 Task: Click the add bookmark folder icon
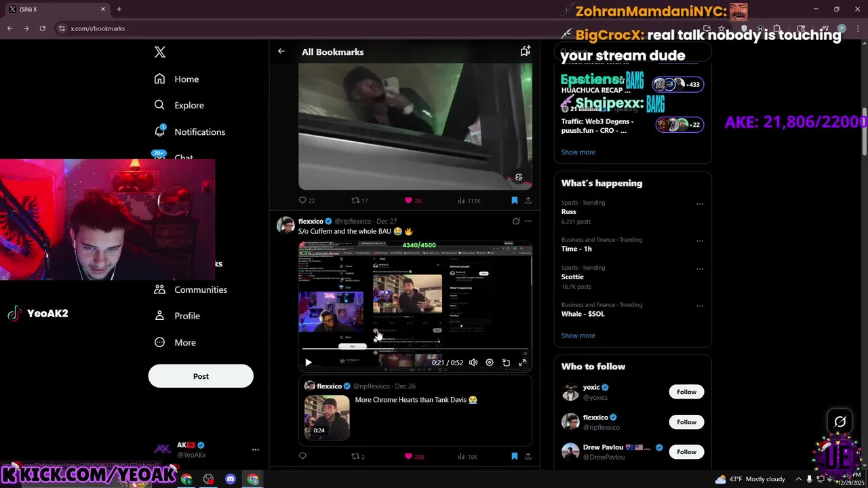(525, 51)
